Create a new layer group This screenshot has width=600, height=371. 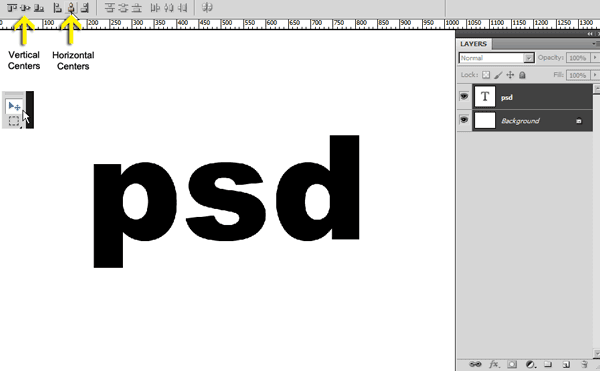coord(548,364)
